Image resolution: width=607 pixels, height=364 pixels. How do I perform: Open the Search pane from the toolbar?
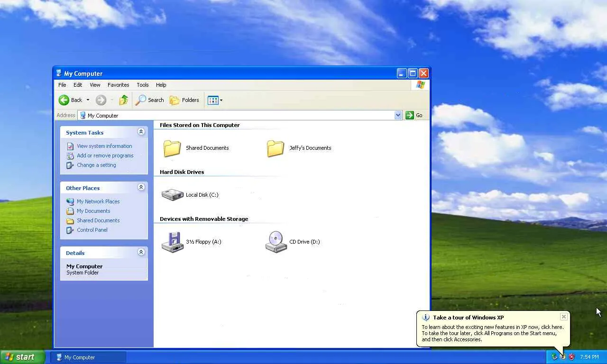point(149,100)
